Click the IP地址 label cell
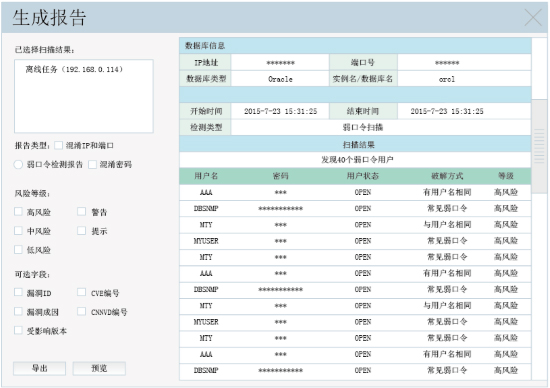550x388 pixels. click(x=205, y=62)
